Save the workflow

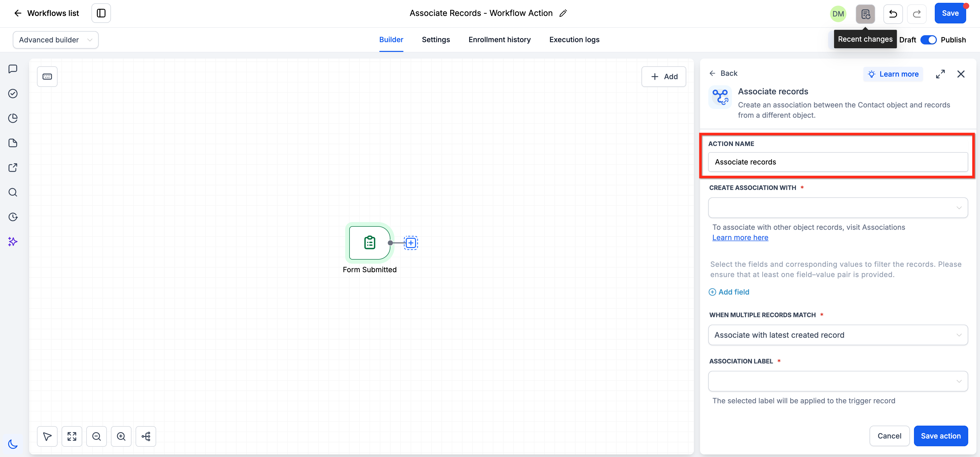coord(950,13)
